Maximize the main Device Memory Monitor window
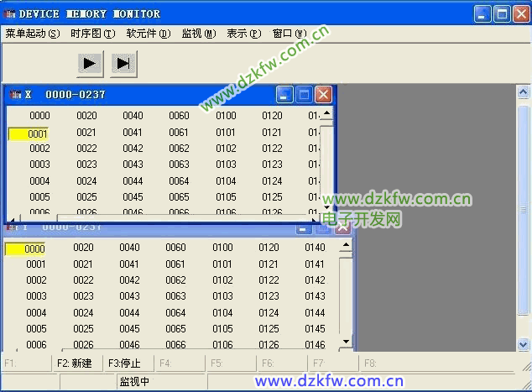 [x=502, y=14]
